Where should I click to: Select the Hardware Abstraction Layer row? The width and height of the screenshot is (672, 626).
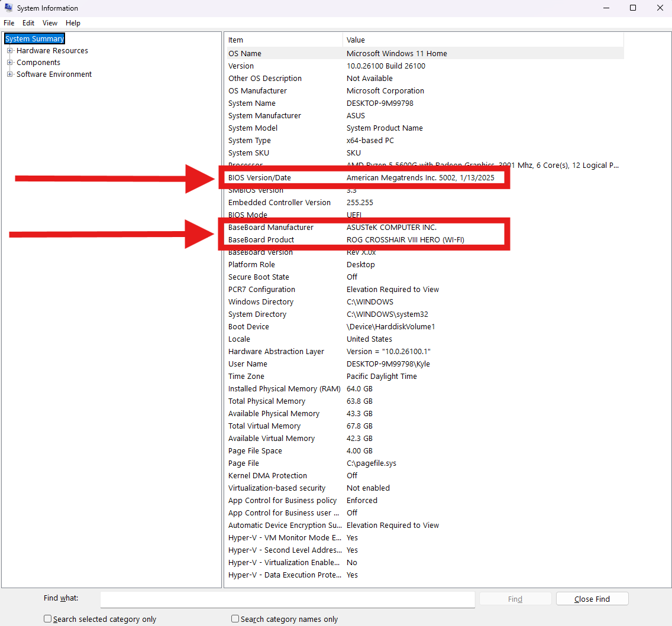point(425,352)
